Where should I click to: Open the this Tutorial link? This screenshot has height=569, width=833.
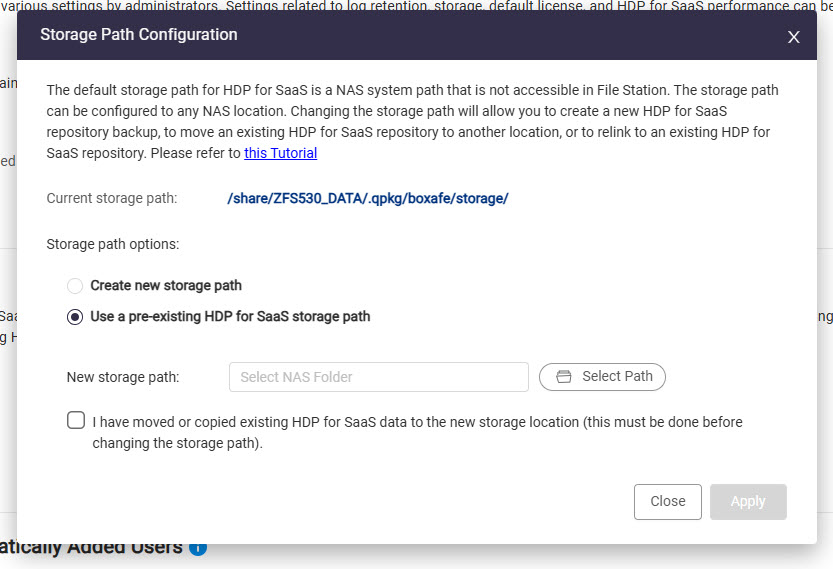(x=280, y=153)
